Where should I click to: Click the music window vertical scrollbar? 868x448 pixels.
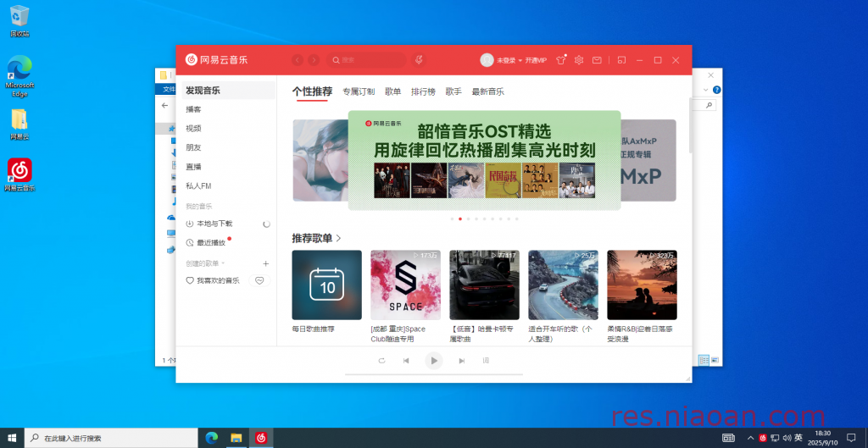(690, 125)
